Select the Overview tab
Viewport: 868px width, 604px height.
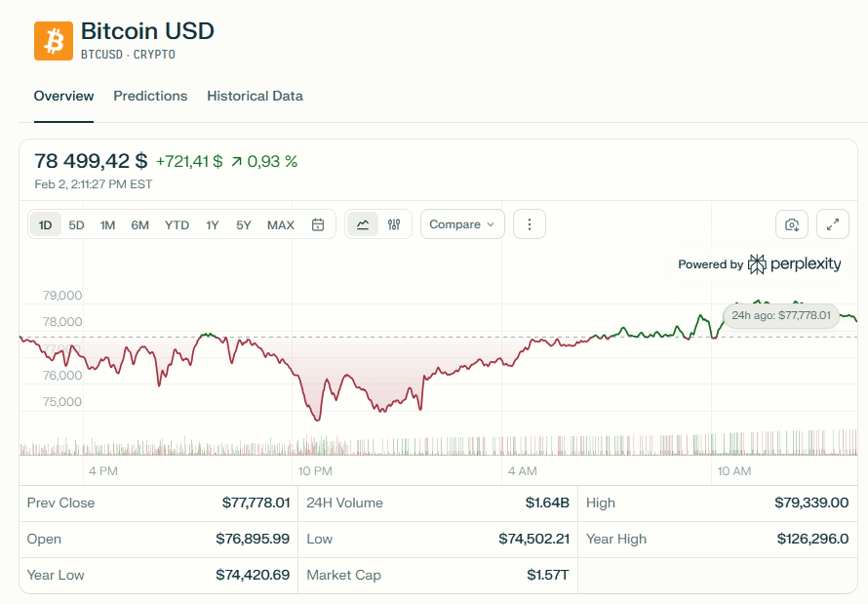click(63, 96)
